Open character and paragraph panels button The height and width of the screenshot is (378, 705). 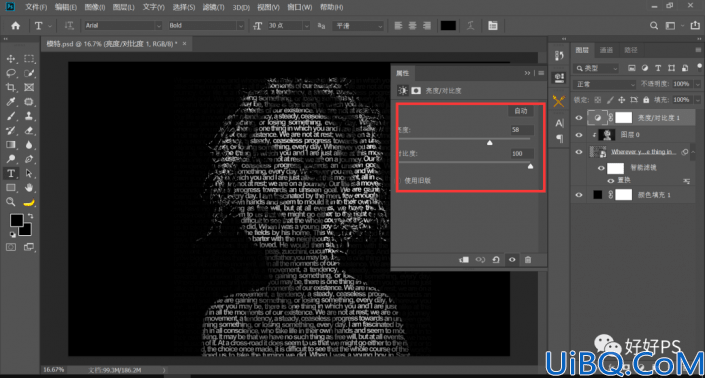(493, 26)
